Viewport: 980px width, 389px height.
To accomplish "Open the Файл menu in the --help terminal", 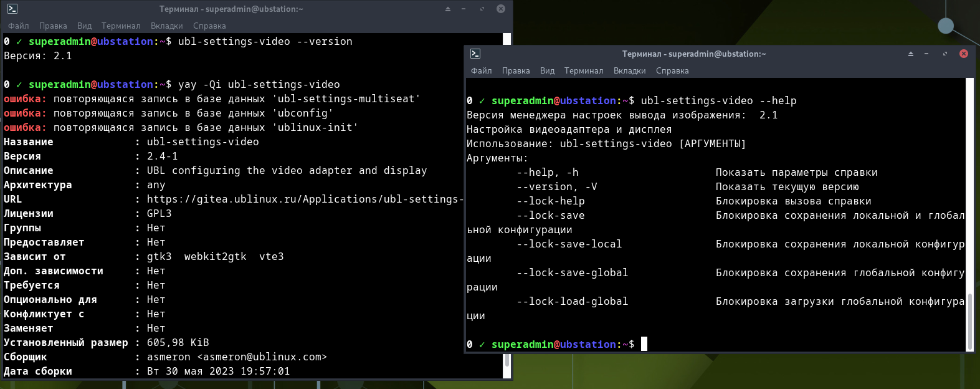I will click(x=481, y=70).
